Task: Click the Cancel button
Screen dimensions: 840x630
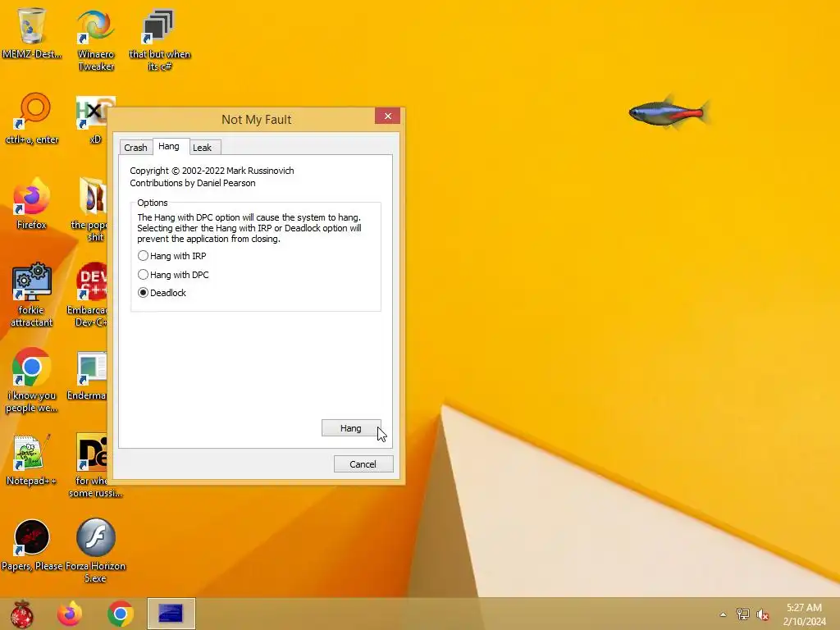Action: coord(363,464)
